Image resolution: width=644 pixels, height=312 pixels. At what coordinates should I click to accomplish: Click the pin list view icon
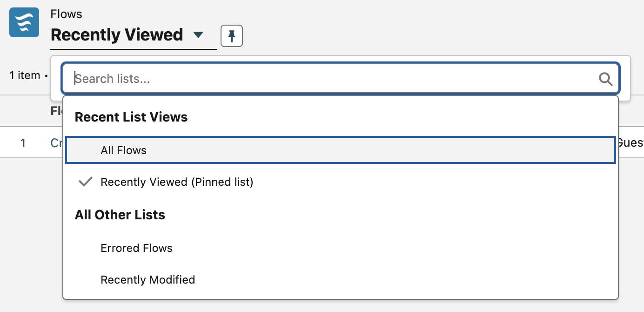(x=232, y=36)
